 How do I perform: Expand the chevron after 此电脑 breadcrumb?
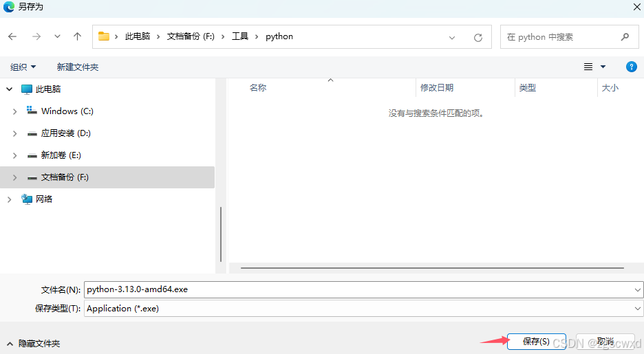(x=158, y=37)
